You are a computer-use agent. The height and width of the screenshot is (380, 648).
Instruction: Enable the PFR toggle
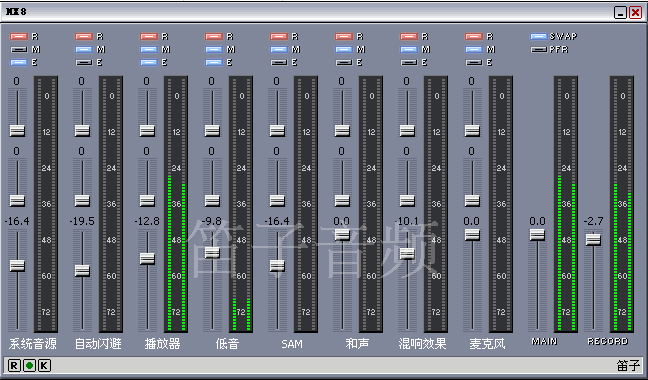538,50
